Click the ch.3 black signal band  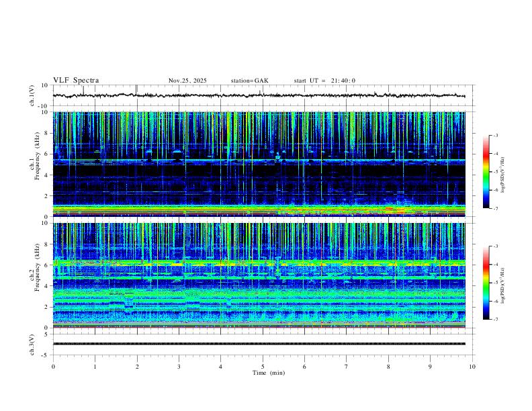(x=259, y=344)
